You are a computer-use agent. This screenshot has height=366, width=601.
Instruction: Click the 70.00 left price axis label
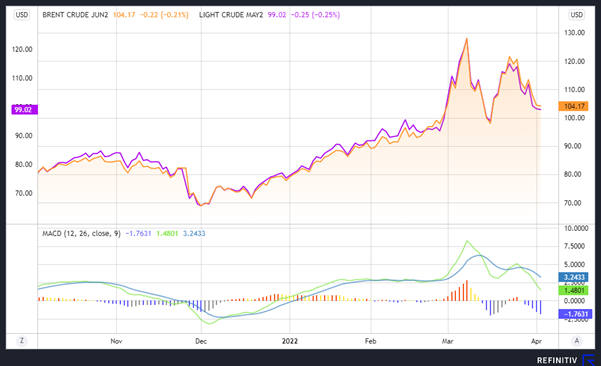tap(23, 193)
